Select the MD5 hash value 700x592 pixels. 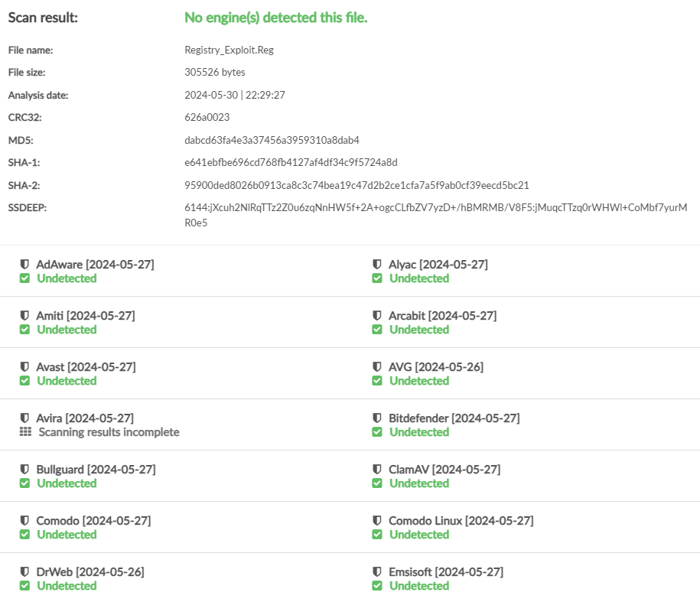click(x=272, y=140)
